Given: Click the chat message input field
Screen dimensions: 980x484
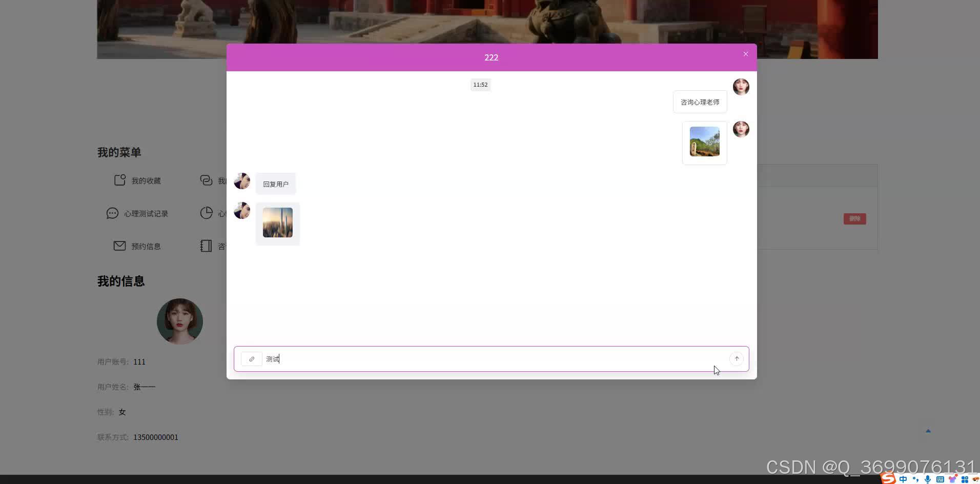Looking at the screenshot, I should pos(495,359).
